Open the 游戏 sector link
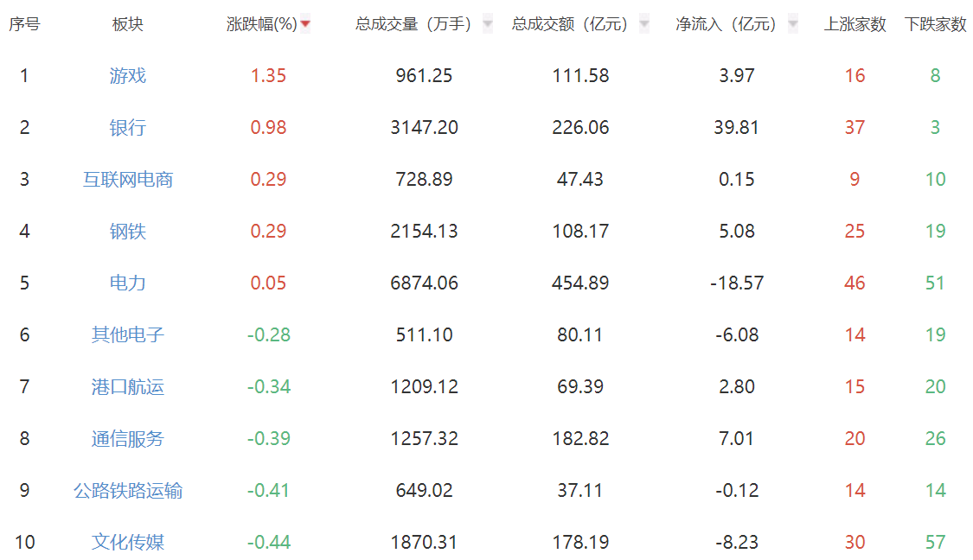 click(x=128, y=76)
